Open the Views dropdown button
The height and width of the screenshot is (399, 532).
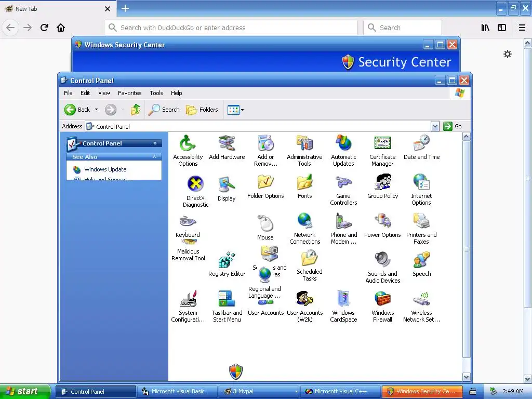point(235,110)
